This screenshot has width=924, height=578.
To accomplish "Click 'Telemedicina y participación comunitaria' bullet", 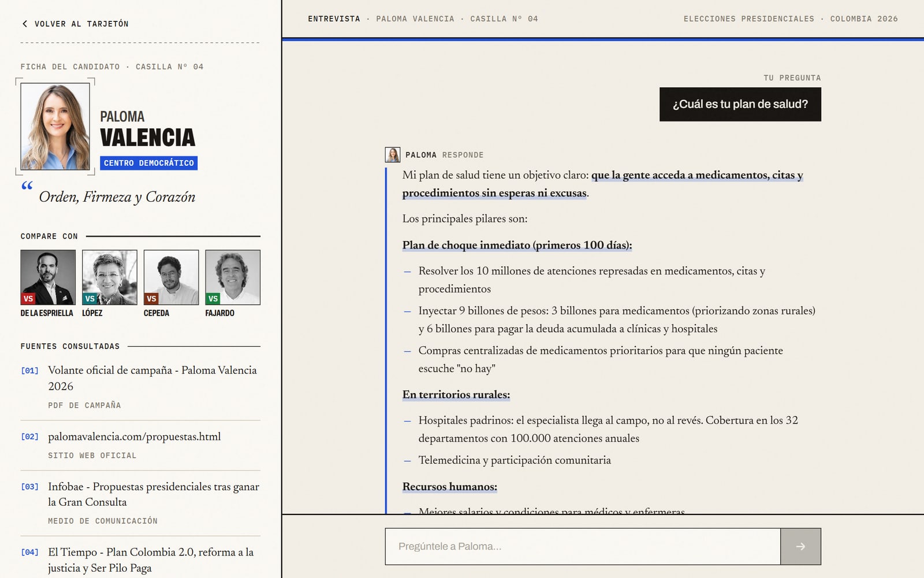I will coord(515,460).
